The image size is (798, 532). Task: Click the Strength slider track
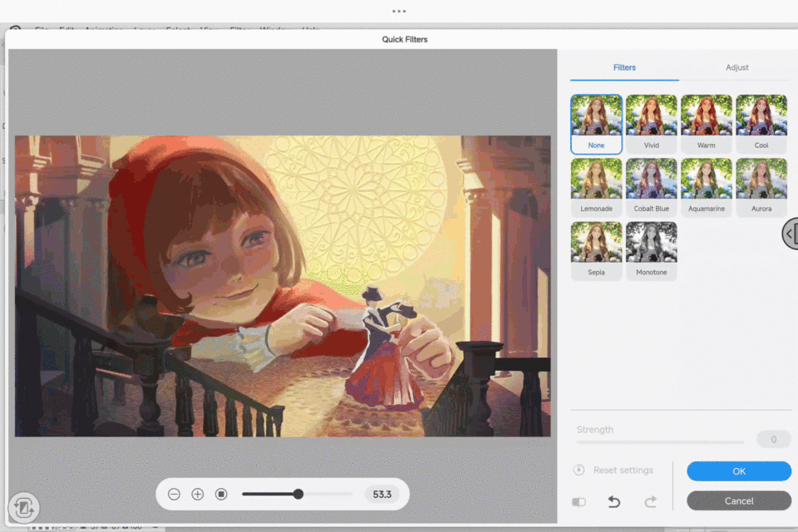point(660,442)
